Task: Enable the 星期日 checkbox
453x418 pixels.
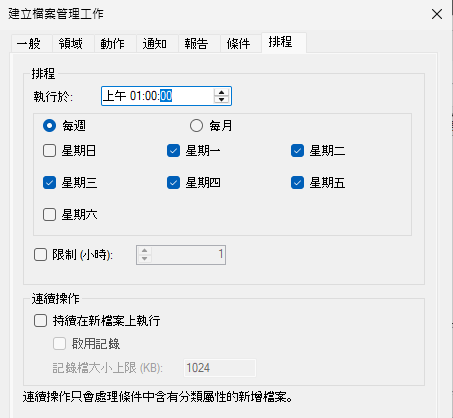Action: [49, 151]
